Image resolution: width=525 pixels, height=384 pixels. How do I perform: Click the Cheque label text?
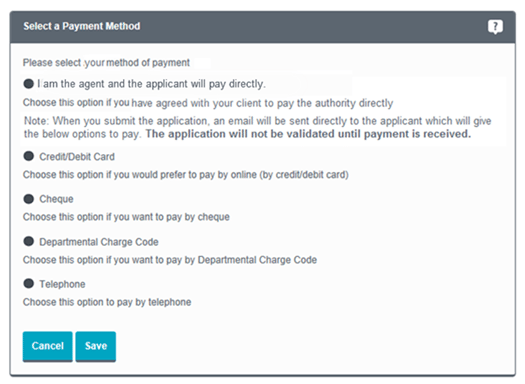point(56,199)
